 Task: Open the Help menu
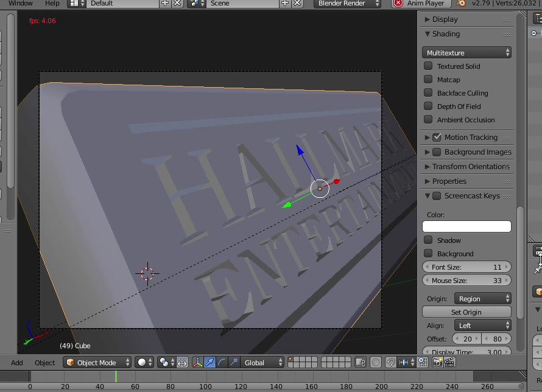[52, 4]
